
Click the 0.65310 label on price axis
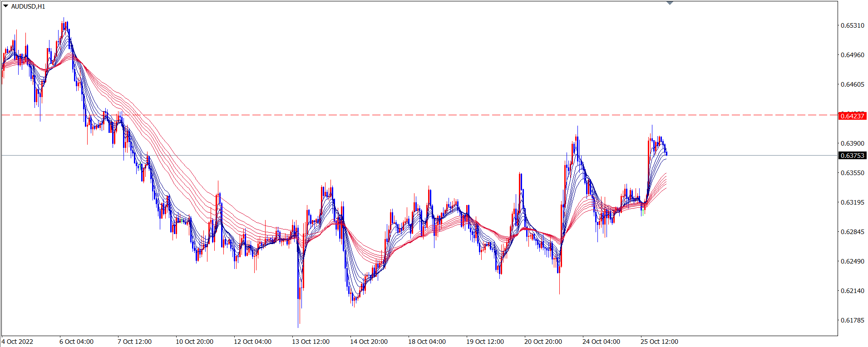[852, 25]
